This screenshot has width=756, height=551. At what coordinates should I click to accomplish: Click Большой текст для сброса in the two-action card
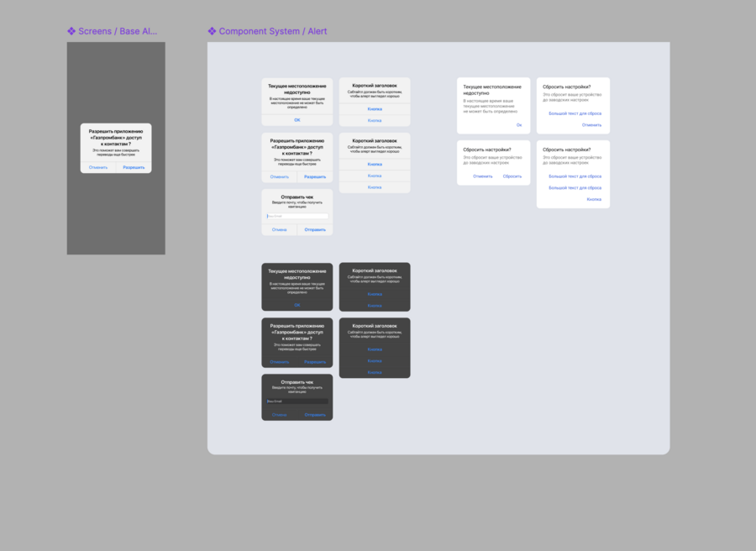[x=575, y=113]
